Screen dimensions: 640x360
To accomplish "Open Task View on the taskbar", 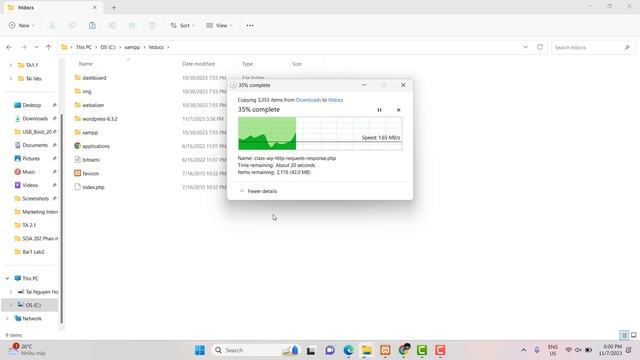I will (311, 350).
